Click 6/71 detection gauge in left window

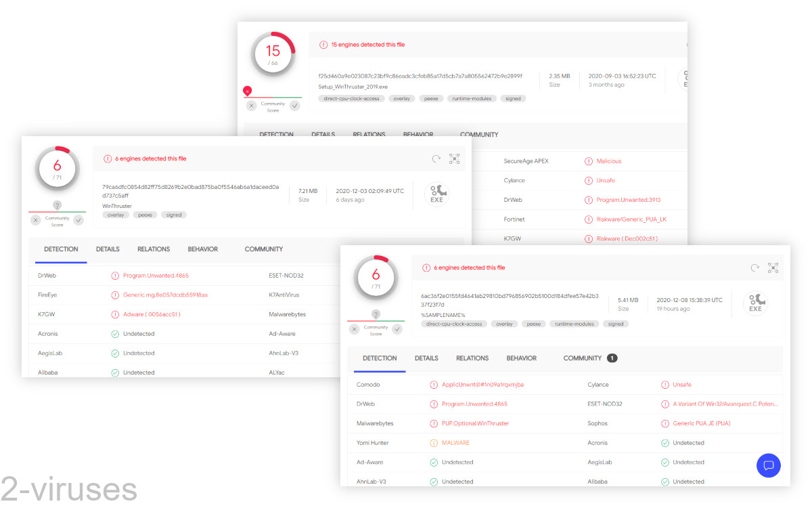coord(57,168)
